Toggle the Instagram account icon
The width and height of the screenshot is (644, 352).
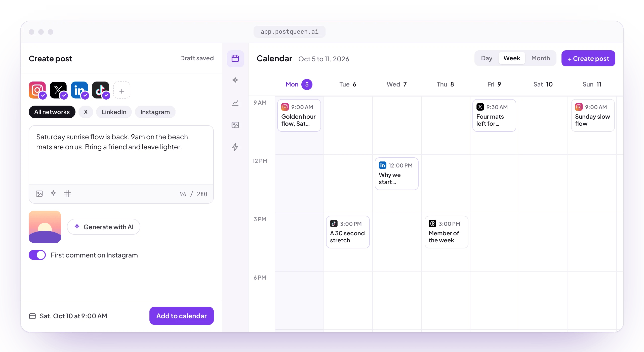37,90
